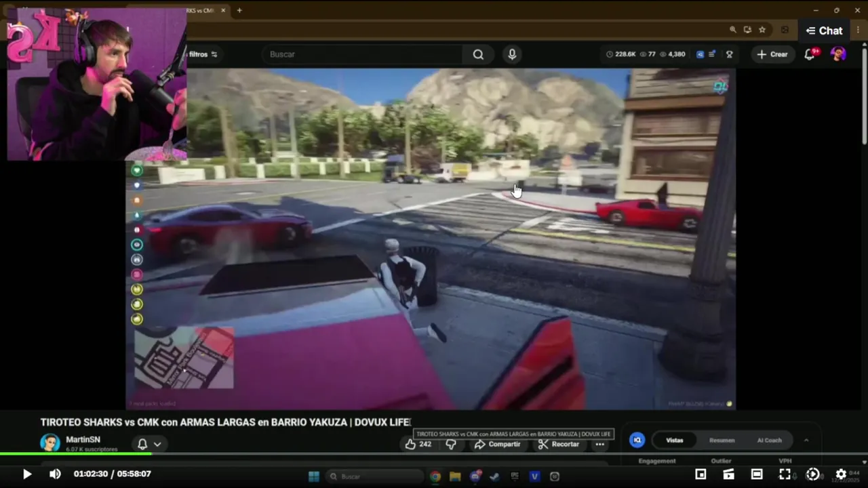Click the video title TIROTEO SHARKS vs CMK
Viewport: 868px width, 488px height.
click(x=225, y=422)
